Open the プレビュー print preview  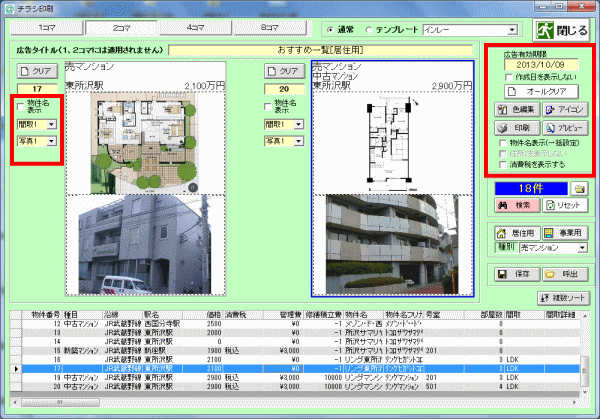tap(565, 128)
